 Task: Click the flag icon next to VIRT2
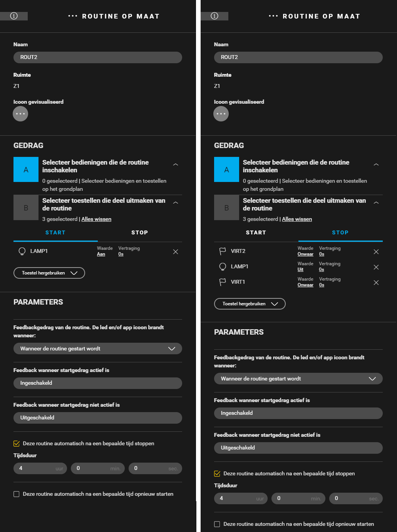(223, 251)
